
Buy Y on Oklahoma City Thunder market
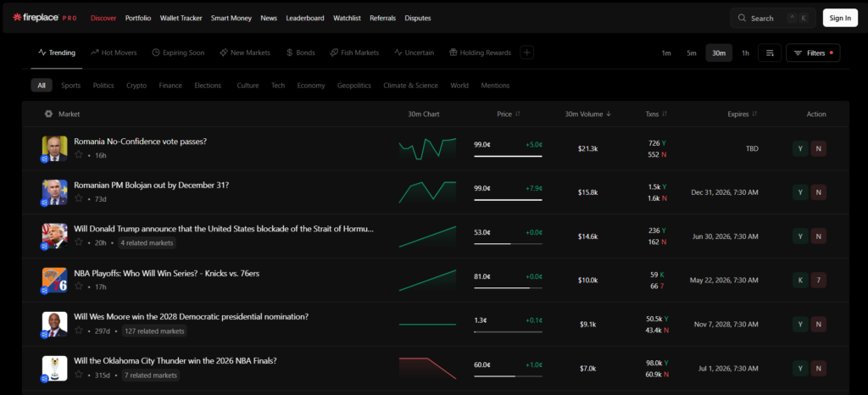(800, 368)
